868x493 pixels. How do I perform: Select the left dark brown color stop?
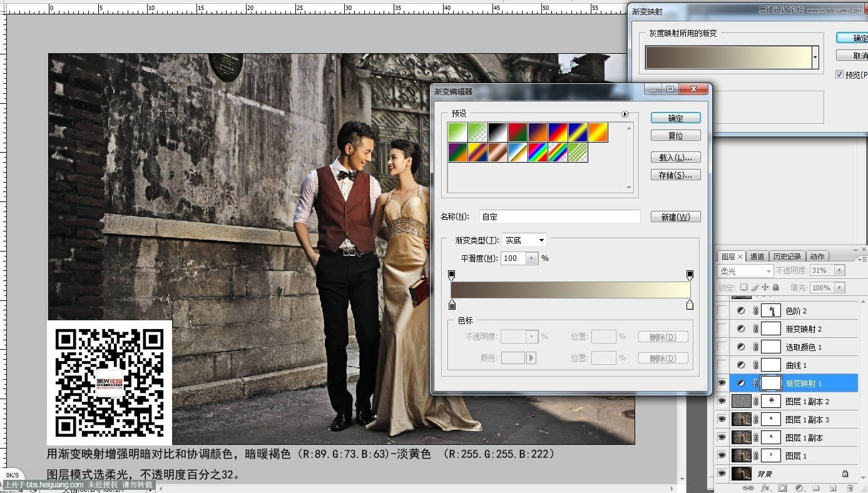pyautogui.click(x=452, y=305)
